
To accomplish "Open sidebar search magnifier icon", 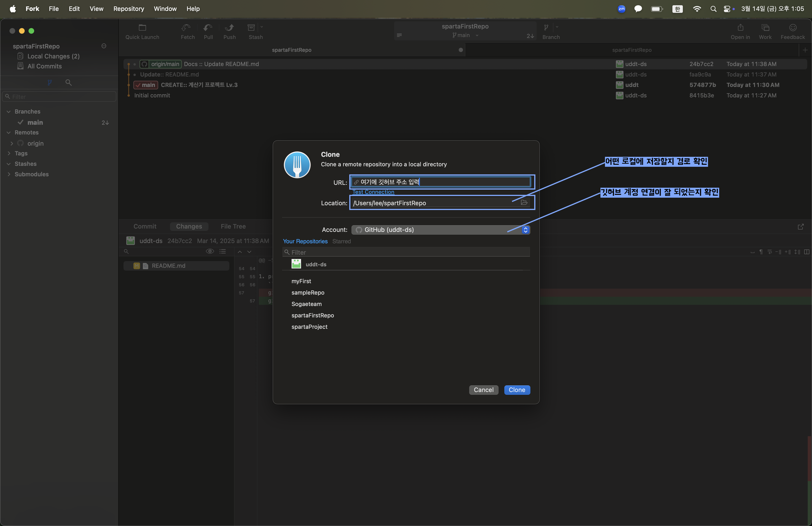I will [x=68, y=82].
